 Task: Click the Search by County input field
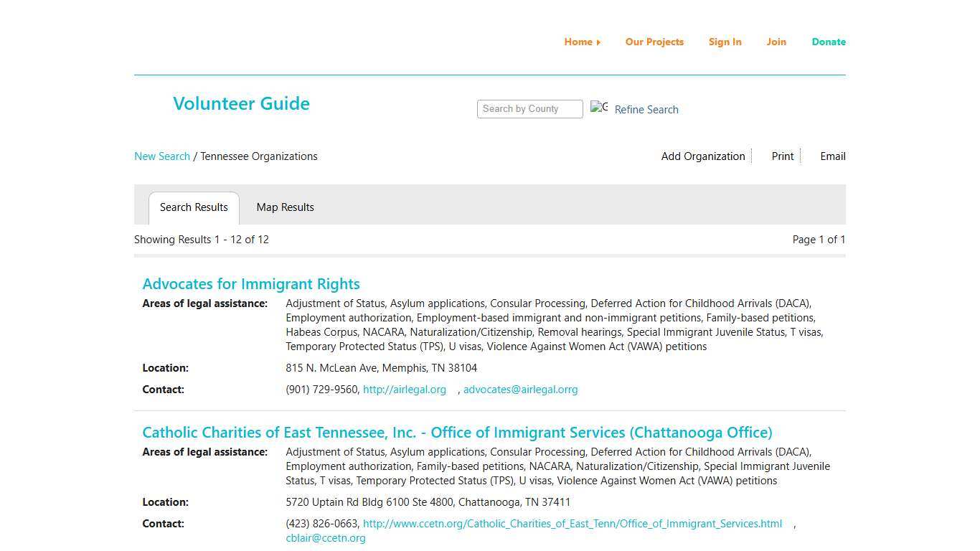pos(529,108)
